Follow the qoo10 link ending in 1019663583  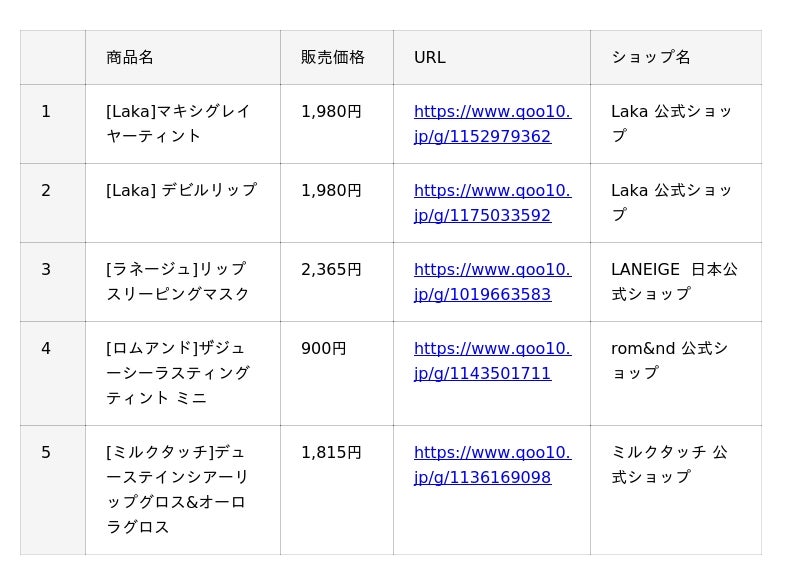(x=492, y=282)
